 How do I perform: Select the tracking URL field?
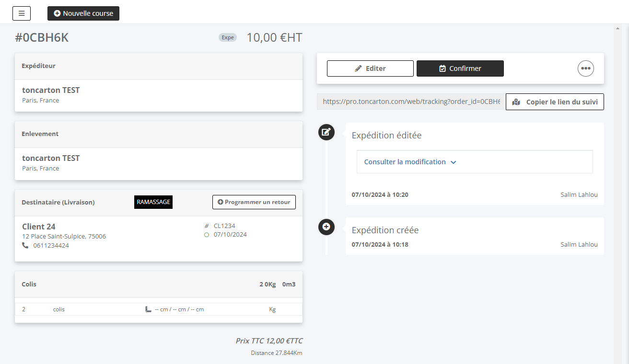[x=410, y=102]
